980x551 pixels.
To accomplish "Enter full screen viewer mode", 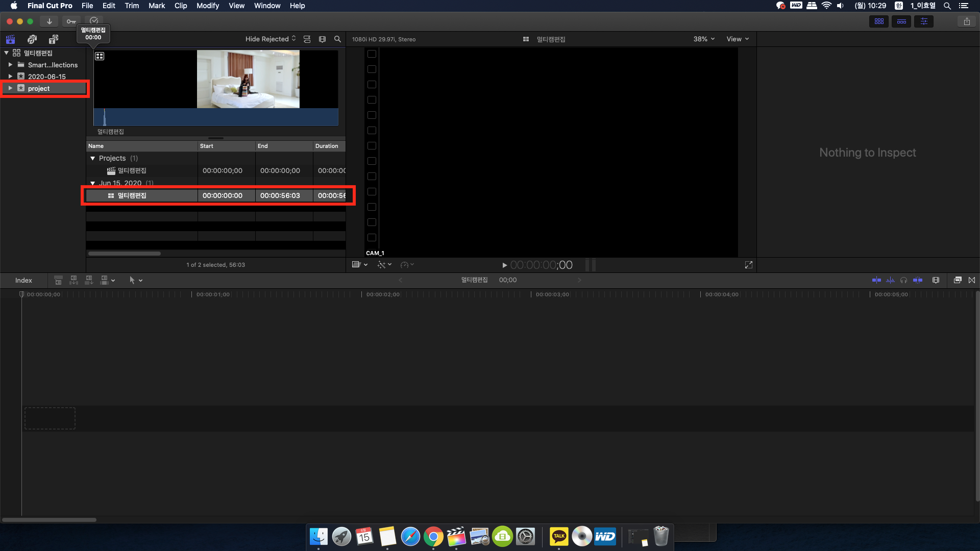I will click(x=749, y=265).
